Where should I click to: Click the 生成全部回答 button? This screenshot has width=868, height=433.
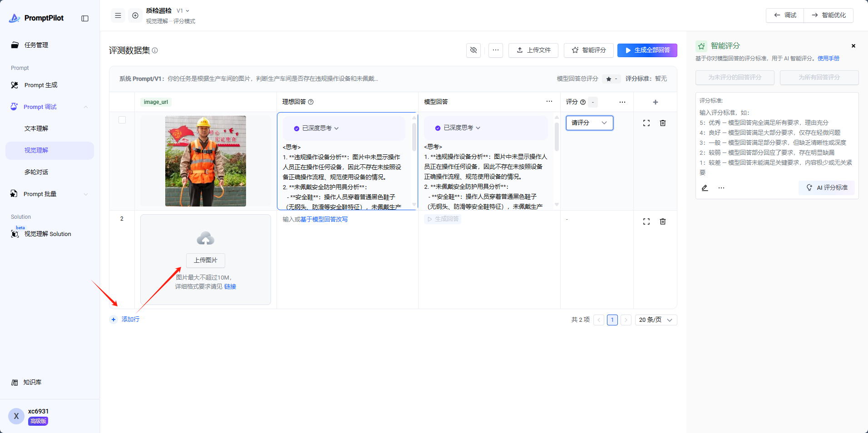coord(647,50)
